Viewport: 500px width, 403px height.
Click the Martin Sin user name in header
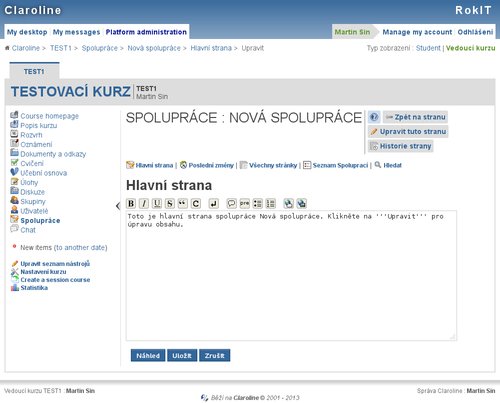[352, 32]
